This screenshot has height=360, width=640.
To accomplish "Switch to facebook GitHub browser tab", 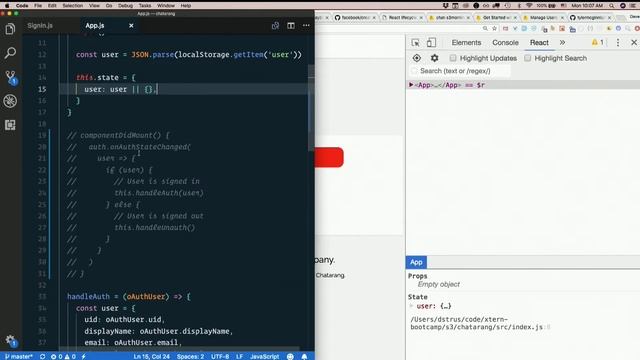I will click(x=354, y=18).
